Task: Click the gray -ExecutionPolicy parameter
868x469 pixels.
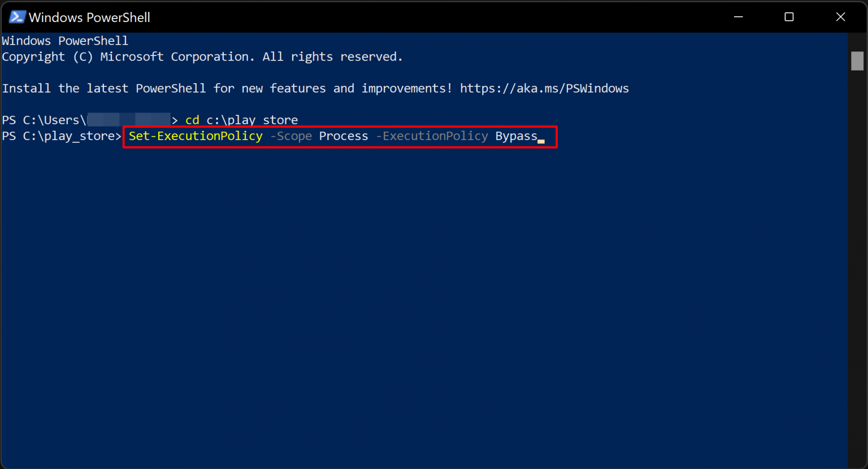Action: click(x=432, y=136)
